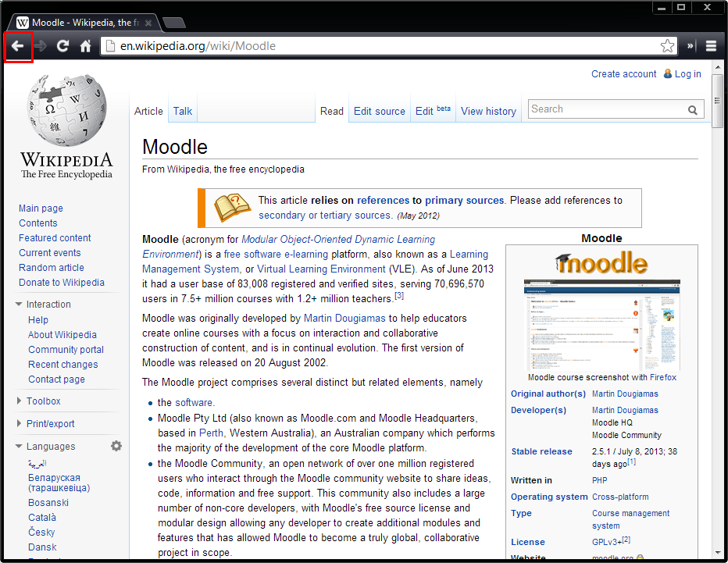Open About Wikipedia link
The height and width of the screenshot is (563, 728).
62,335
